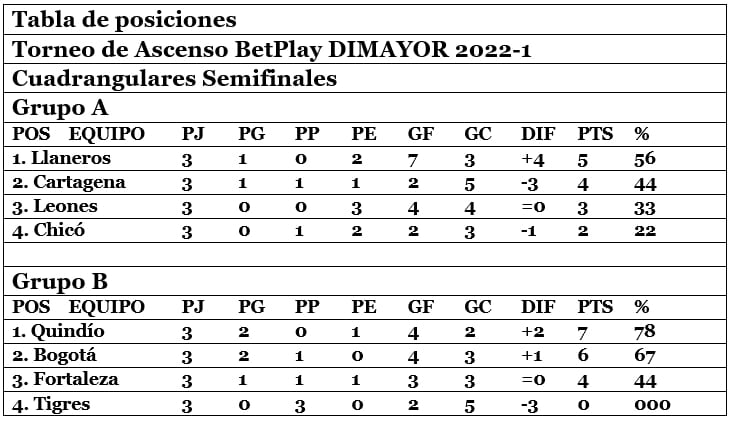Select the Fortaleza team name
735x425 pixels.
tap(76, 380)
